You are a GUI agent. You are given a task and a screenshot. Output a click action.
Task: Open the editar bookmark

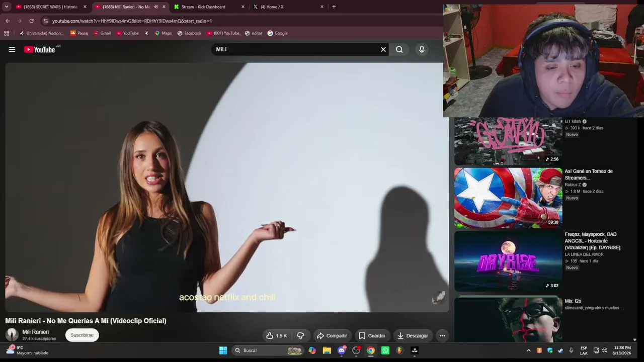(x=254, y=33)
